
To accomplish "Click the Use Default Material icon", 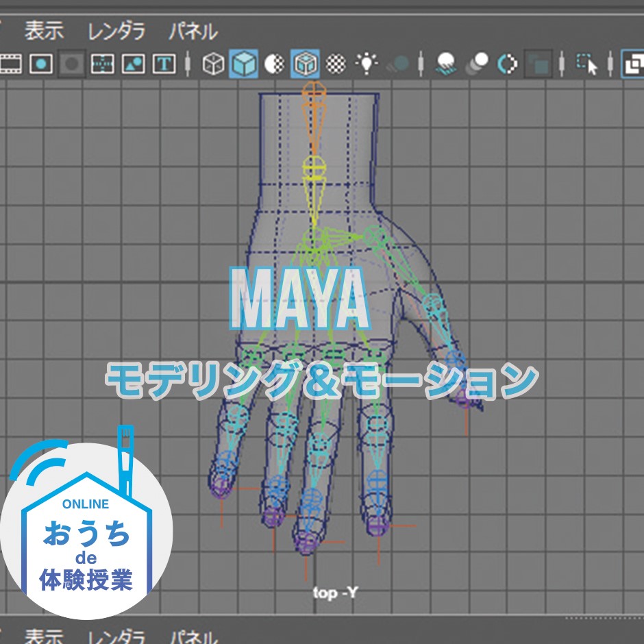I will pyautogui.click(x=274, y=64).
